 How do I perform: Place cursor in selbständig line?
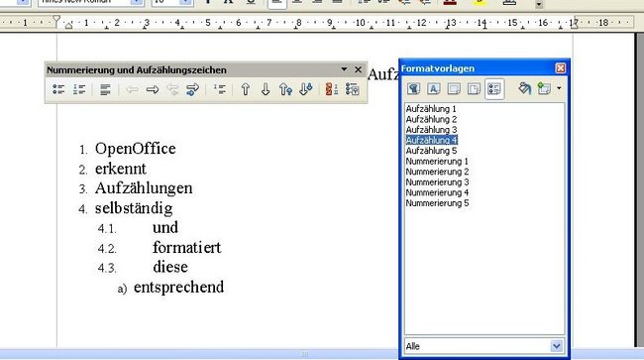(x=134, y=208)
